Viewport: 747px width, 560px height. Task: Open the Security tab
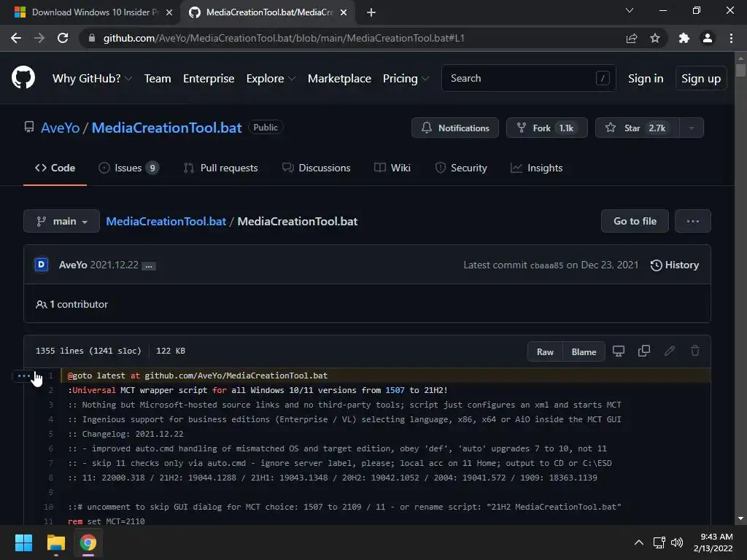(x=461, y=168)
